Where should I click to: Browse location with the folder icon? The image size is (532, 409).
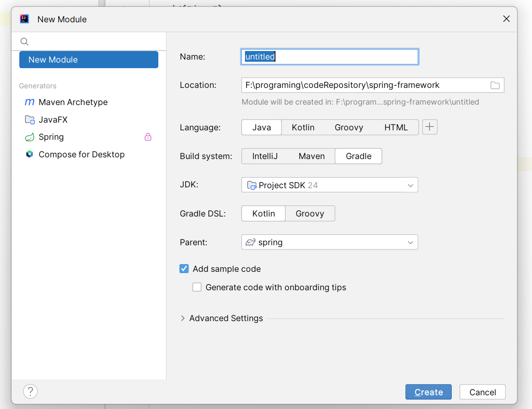[x=495, y=85]
